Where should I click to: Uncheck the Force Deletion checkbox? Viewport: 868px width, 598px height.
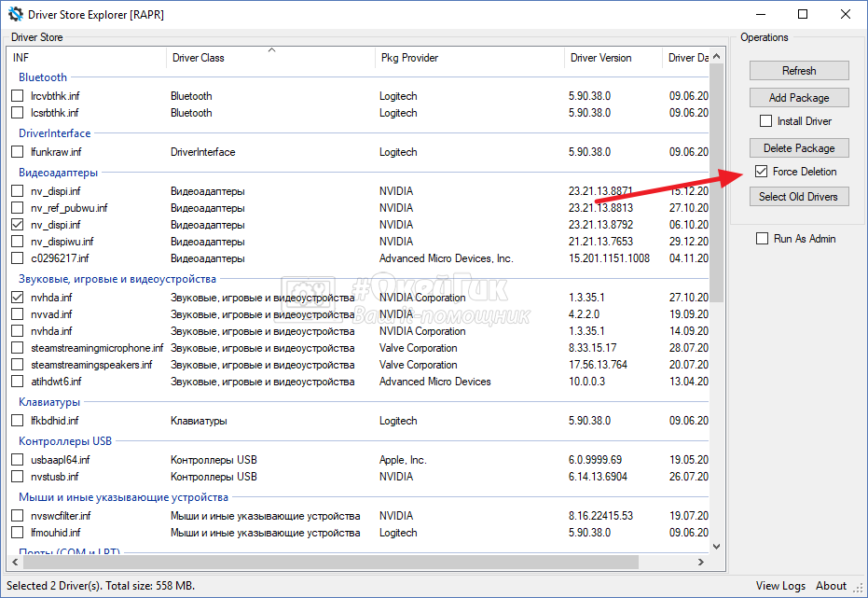coord(762,172)
